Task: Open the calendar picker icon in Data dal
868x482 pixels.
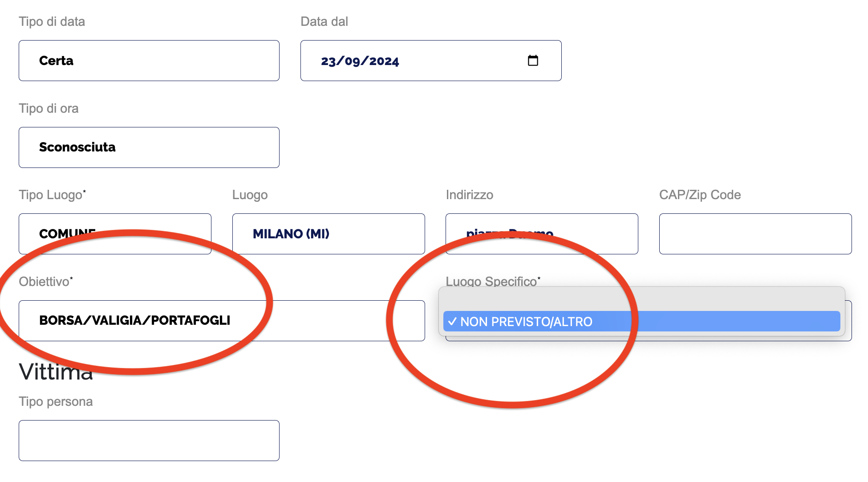Action: click(533, 61)
